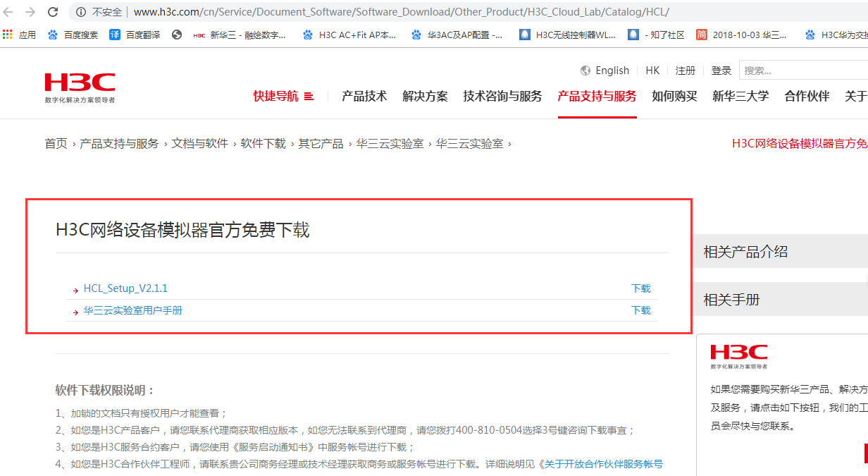Viewport: 868px width, 476px height.
Task: Open the 如何购买 menu
Action: coord(674,96)
